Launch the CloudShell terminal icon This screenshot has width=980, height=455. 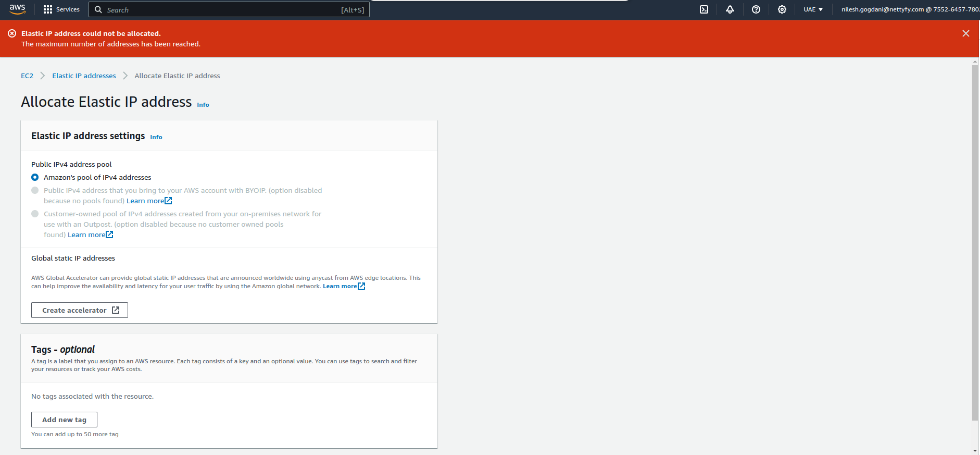pos(704,9)
